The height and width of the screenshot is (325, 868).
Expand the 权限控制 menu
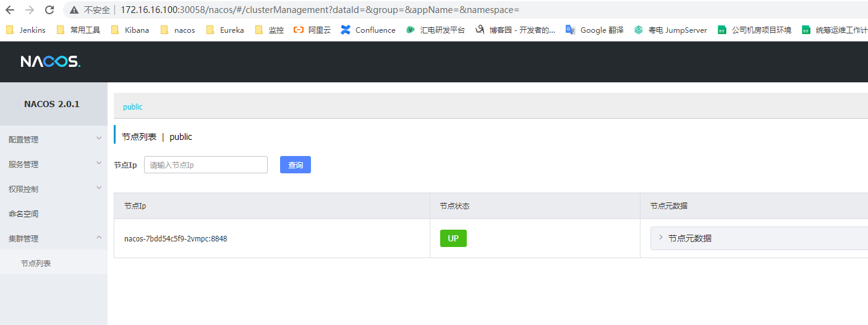click(x=54, y=189)
